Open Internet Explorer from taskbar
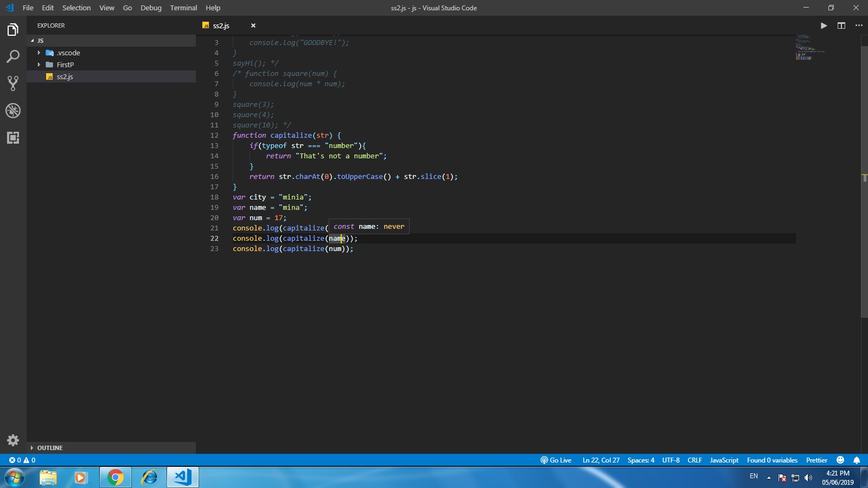The height and width of the screenshot is (488, 868). coord(149,477)
